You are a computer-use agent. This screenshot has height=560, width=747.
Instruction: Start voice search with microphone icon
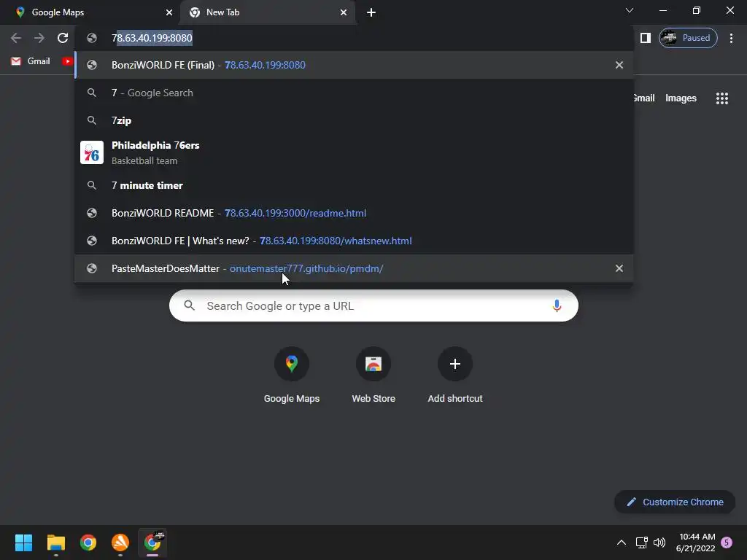(x=557, y=306)
